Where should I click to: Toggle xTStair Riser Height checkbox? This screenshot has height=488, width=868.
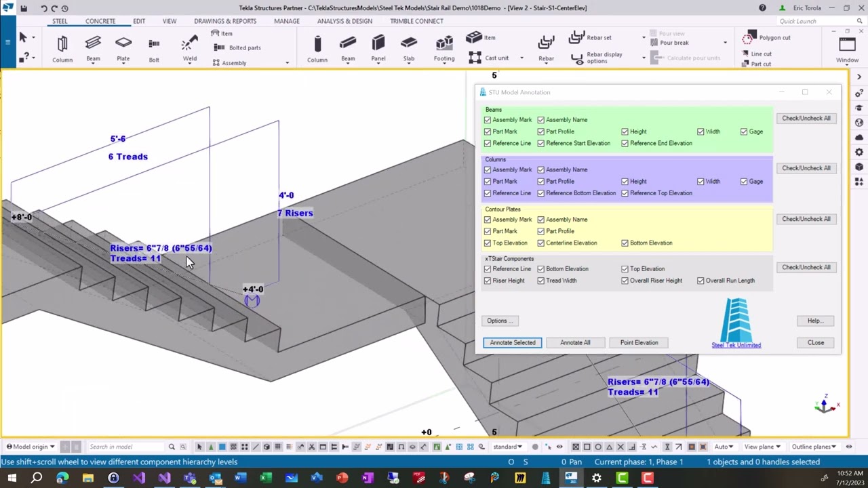coord(488,281)
